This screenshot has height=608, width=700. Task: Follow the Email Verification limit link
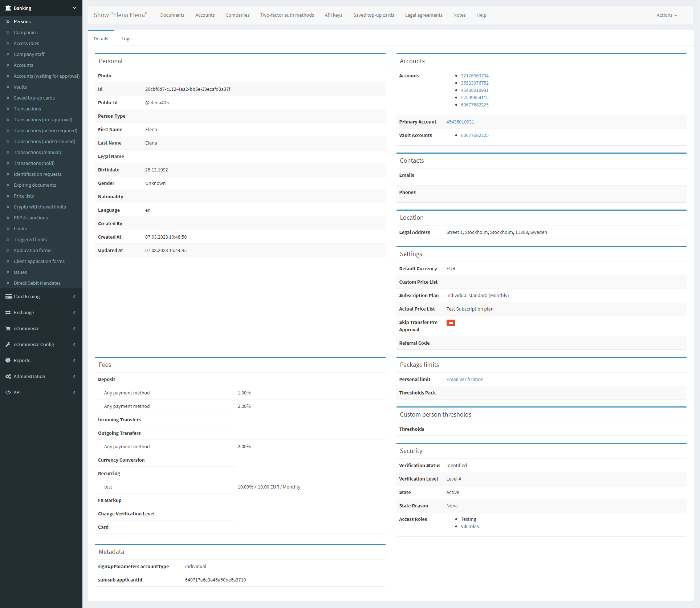465,379
